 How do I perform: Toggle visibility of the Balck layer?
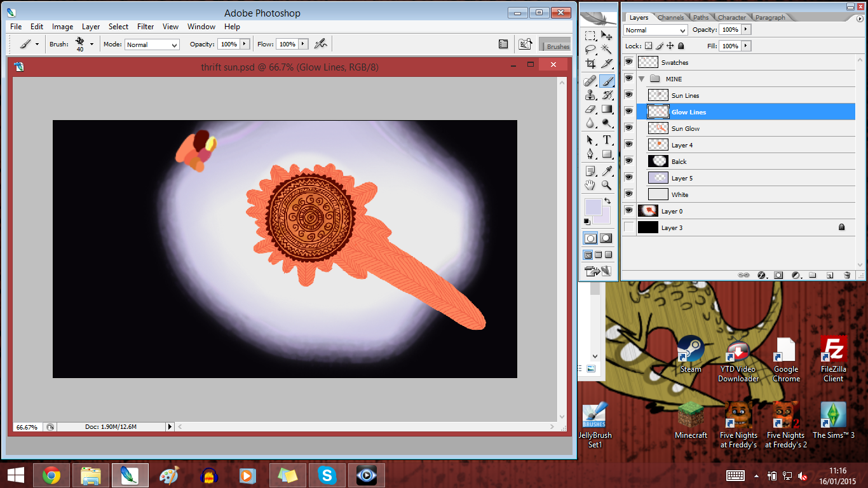click(628, 161)
